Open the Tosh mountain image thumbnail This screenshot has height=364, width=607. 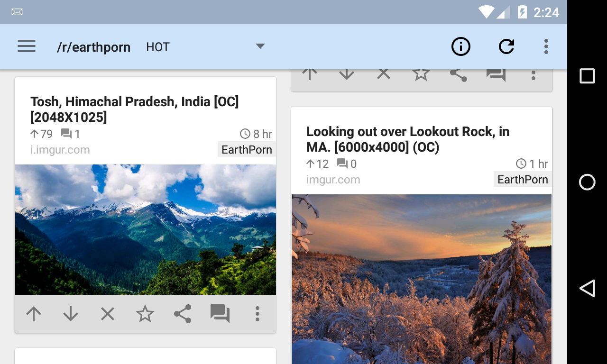[x=146, y=230]
